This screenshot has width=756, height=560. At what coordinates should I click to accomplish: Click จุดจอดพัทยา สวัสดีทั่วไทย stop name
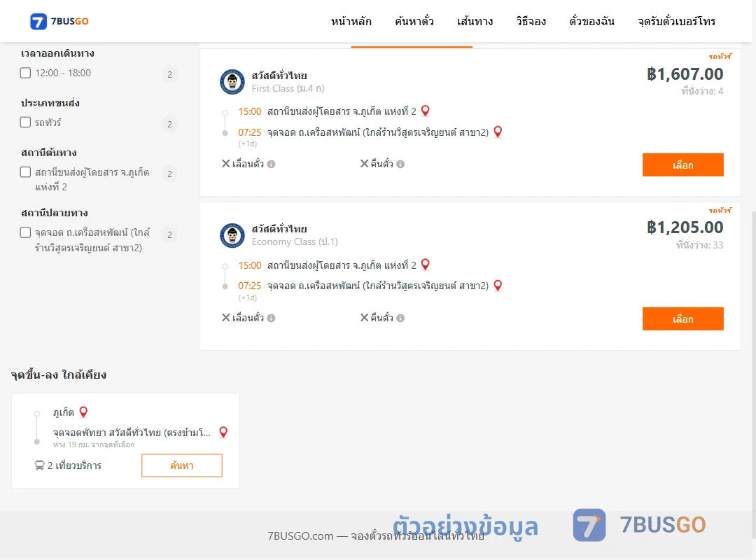(132, 433)
